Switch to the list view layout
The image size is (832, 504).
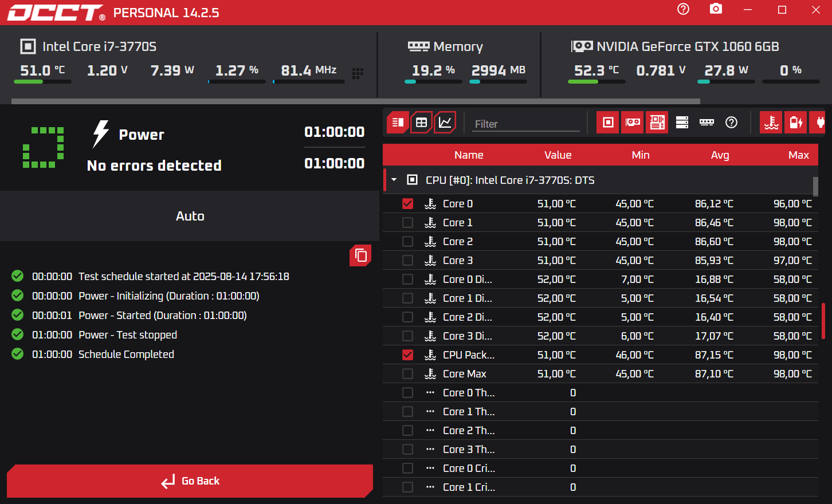398,123
